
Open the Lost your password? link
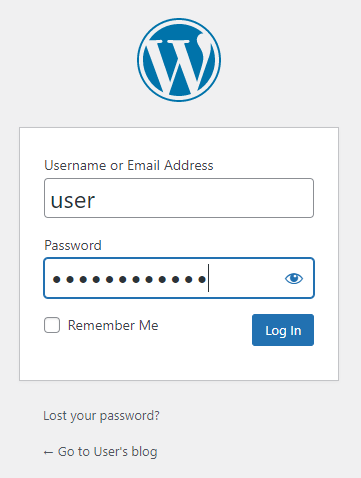(101, 416)
